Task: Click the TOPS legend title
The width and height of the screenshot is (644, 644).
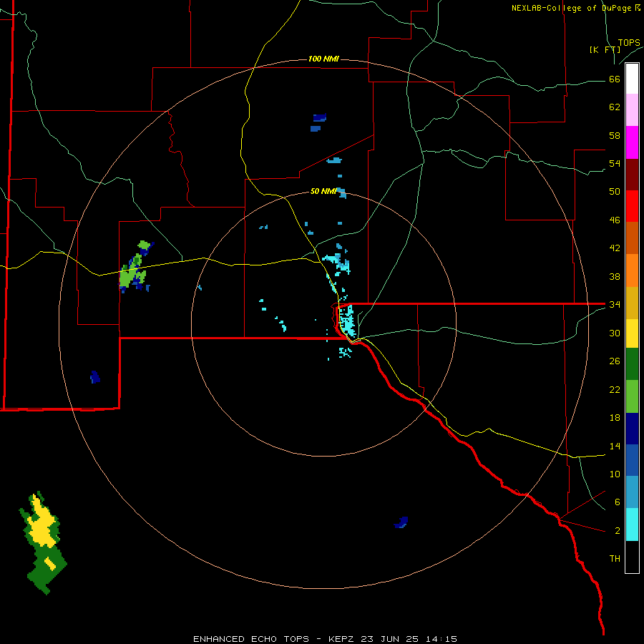Action: click(x=629, y=43)
